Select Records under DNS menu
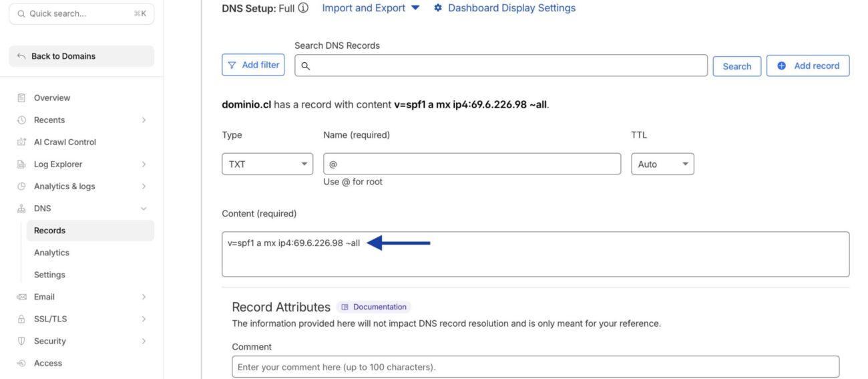The height and width of the screenshot is (379, 868). click(50, 231)
